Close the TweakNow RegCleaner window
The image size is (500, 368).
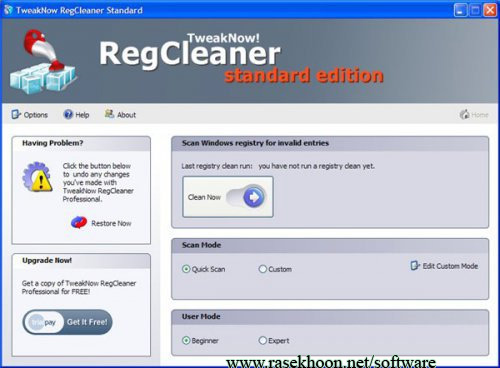(490, 10)
